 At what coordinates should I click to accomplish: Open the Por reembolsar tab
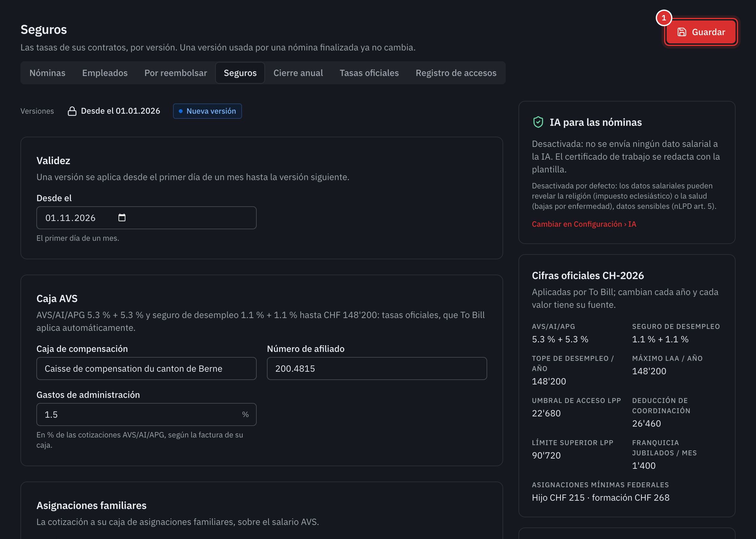tap(176, 73)
